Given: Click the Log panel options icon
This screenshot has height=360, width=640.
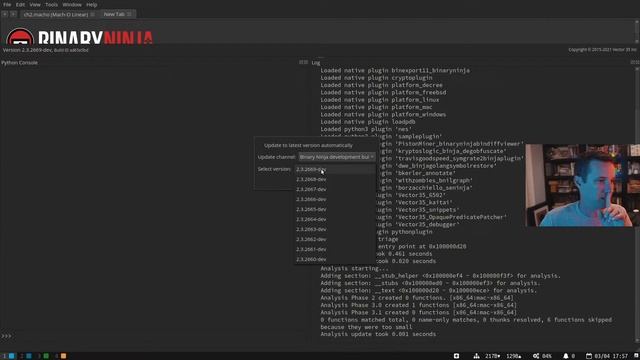Looking at the screenshot, I should (x=635, y=62).
